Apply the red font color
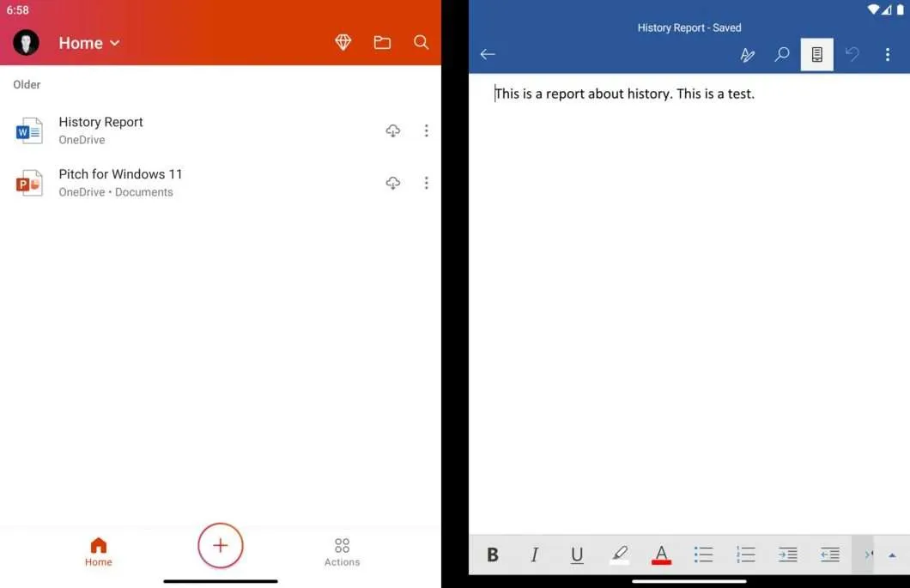This screenshot has height=588, width=910. click(x=661, y=555)
